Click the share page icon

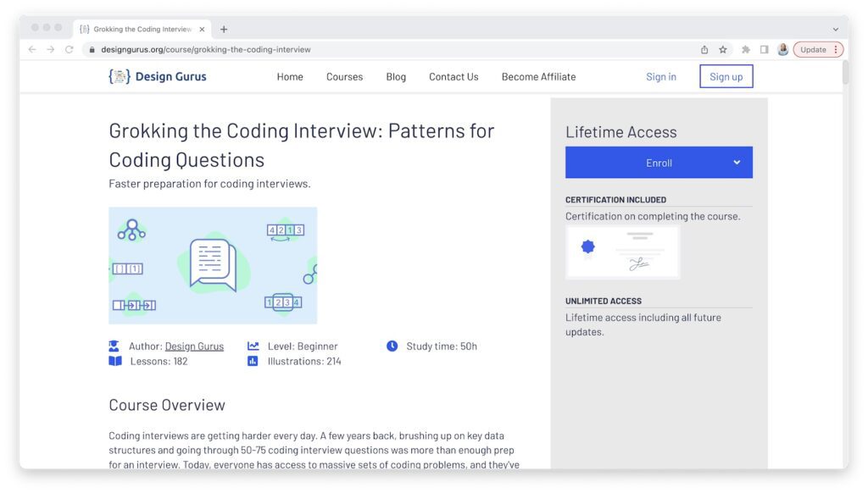[704, 49]
